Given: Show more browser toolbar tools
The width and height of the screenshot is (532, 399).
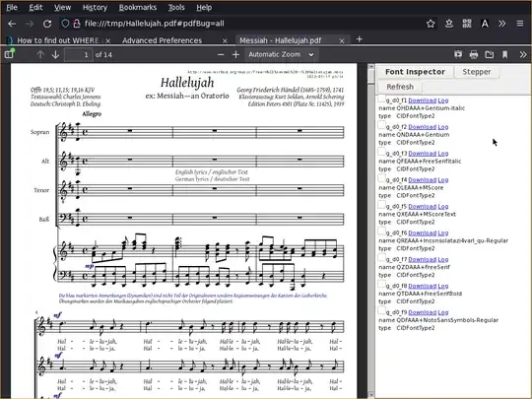Looking at the screenshot, I should [502, 24].
